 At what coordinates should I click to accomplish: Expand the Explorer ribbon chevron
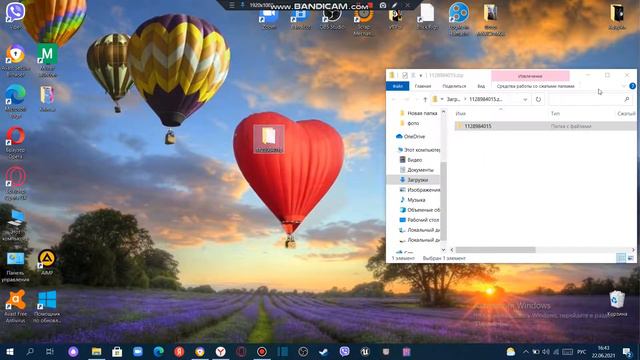click(623, 86)
